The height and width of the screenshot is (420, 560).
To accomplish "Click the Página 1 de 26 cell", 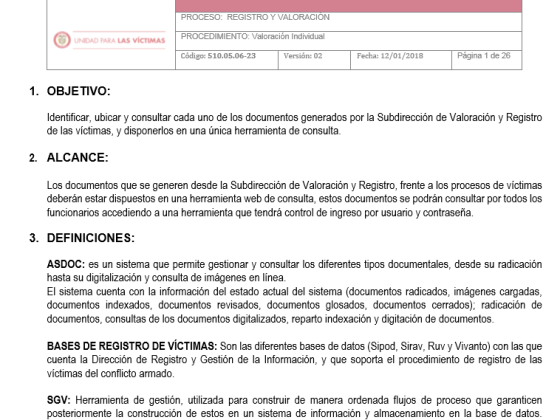I will (x=487, y=60).
